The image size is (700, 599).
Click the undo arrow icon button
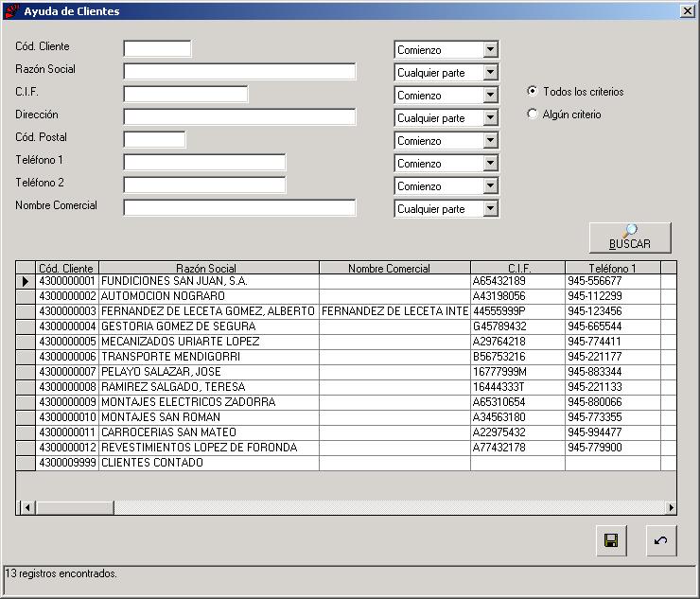[x=661, y=540]
